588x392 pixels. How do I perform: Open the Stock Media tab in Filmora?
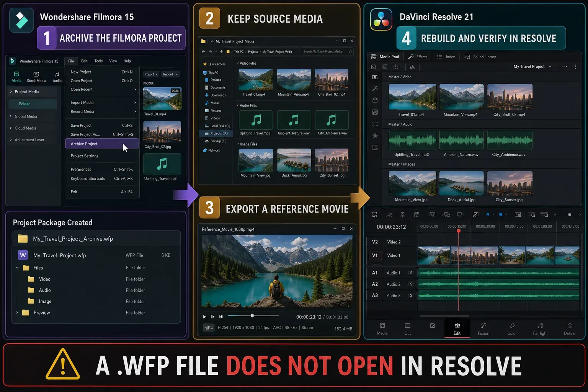click(36, 77)
